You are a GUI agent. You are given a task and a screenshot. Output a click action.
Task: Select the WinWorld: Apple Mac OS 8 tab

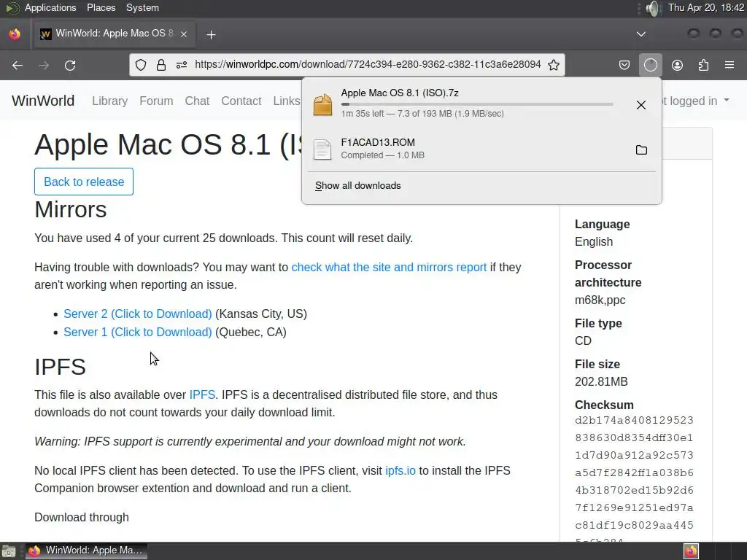coord(114,34)
